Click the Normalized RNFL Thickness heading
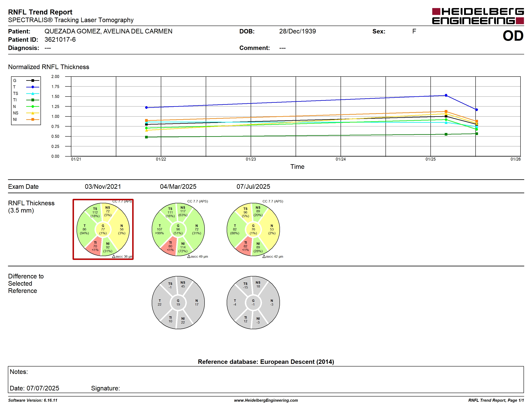 click(x=49, y=67)
